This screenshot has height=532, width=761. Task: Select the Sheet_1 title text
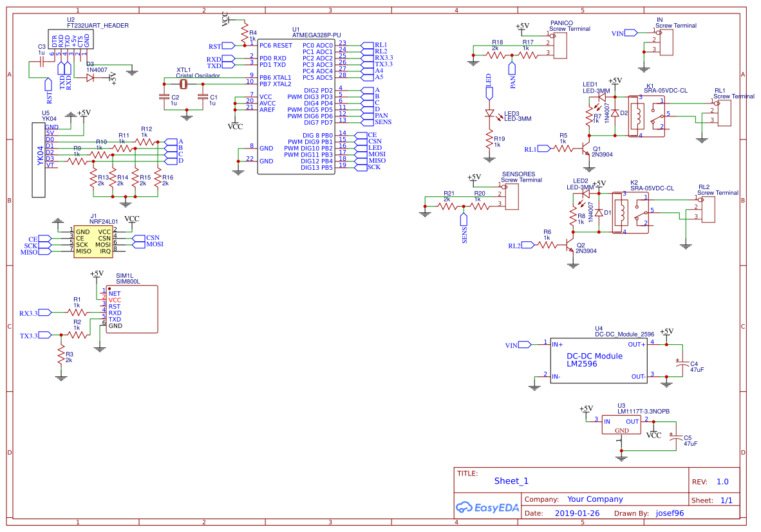pos(511,481)
